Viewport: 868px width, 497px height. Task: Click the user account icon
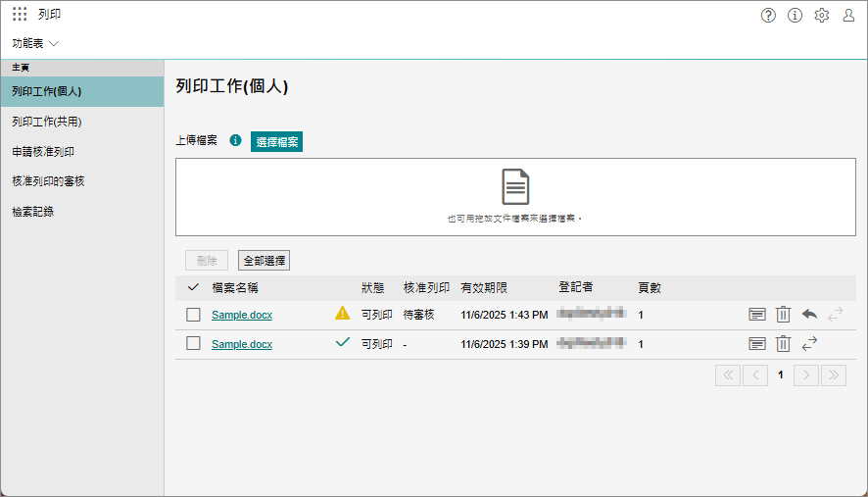pyautogui.click(x=848, y=15)
